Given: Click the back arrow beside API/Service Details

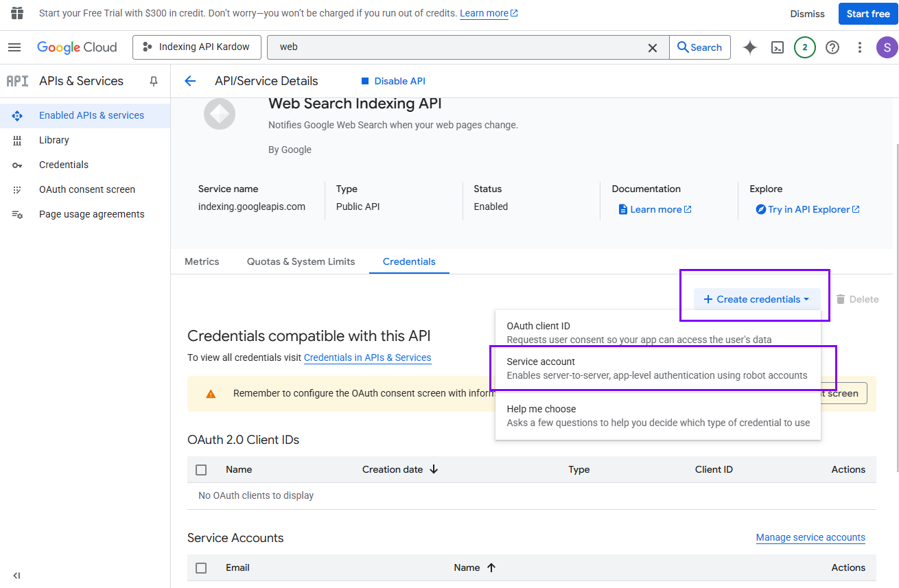Looking at the screenshot, I should [190, 81].
